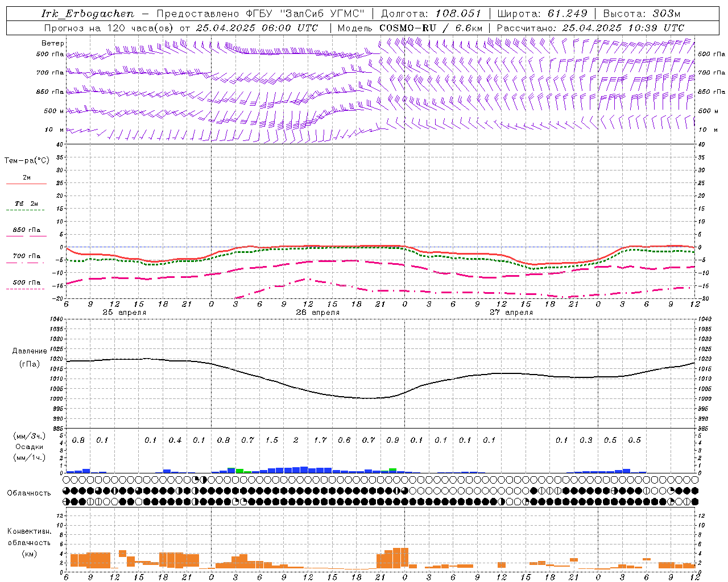The height and width of the screenshot is (582, 728).
Task: Click the Высота: 303м value
Action: pos(642,14)
